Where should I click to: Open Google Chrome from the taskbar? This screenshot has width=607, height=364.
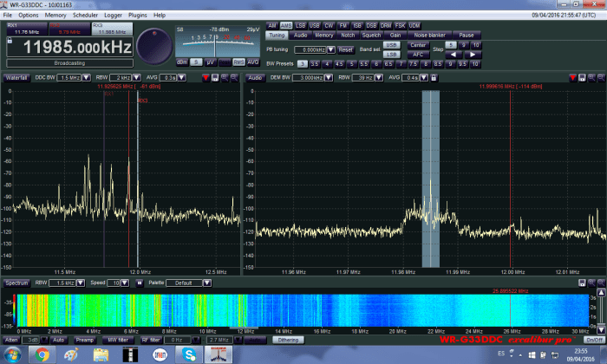[x=42, y=355]
